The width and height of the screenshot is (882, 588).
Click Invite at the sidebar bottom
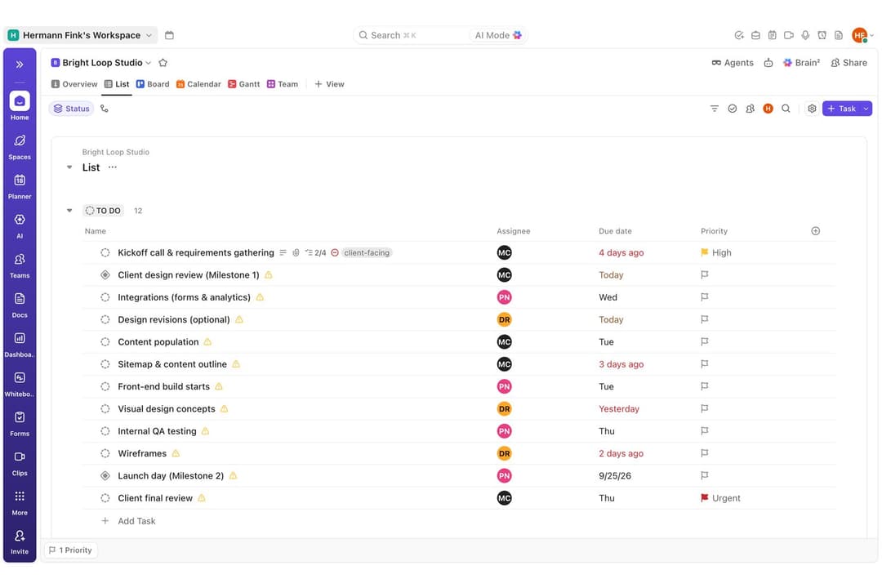(x=20, y=542)
